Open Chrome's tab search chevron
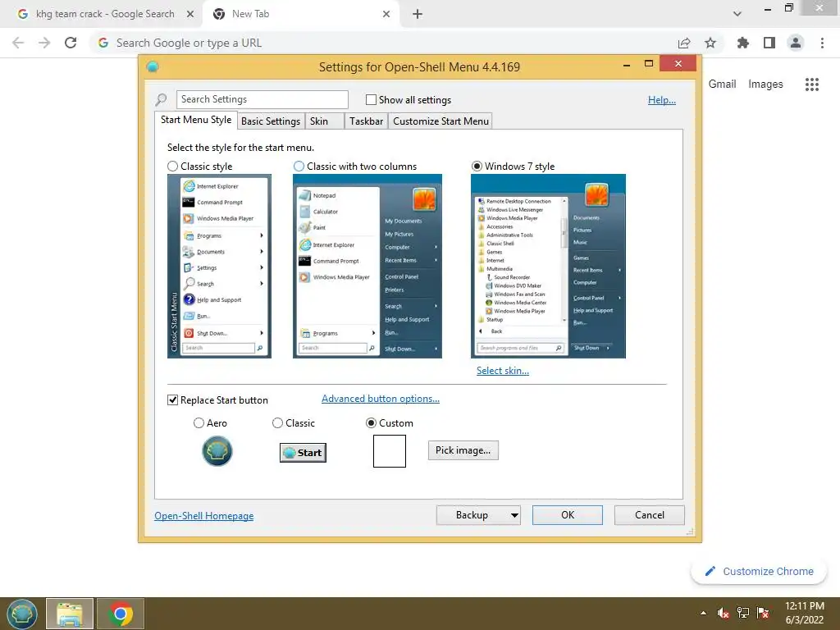This screenshot has height=630, width=840. [737, 14]
